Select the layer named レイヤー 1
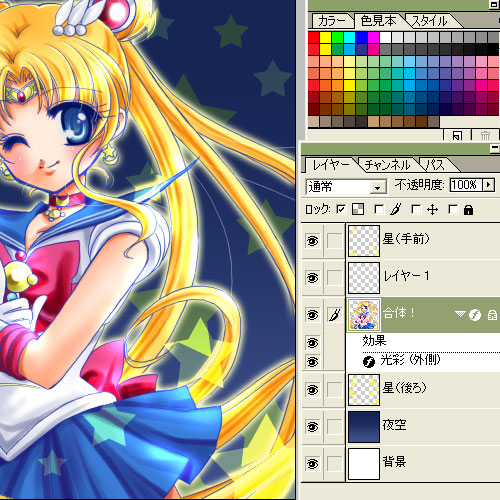 tap(406, 276)
